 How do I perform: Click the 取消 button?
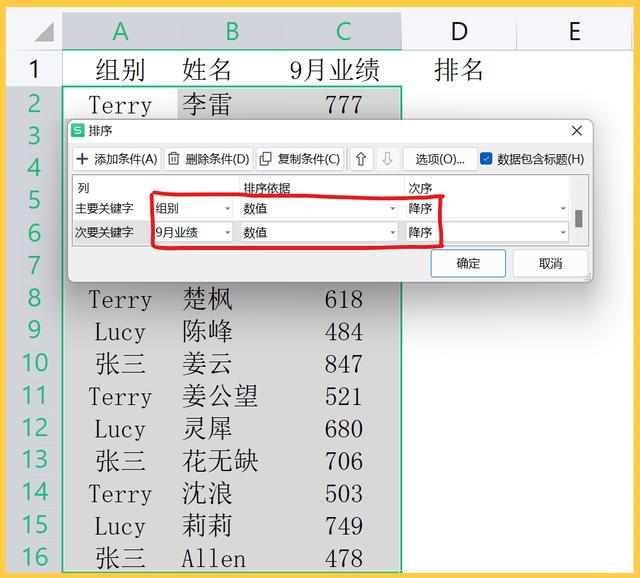pos(550,264)
